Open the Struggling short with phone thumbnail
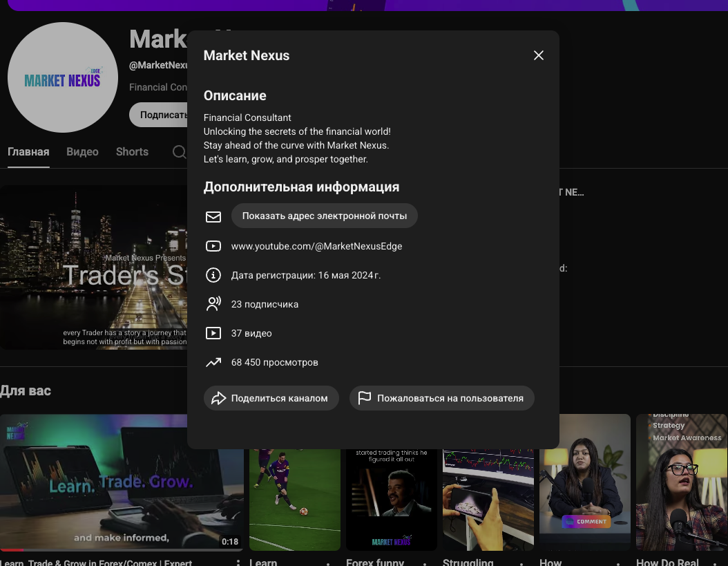Screen dimensions: 728x566 coord(488,500)
